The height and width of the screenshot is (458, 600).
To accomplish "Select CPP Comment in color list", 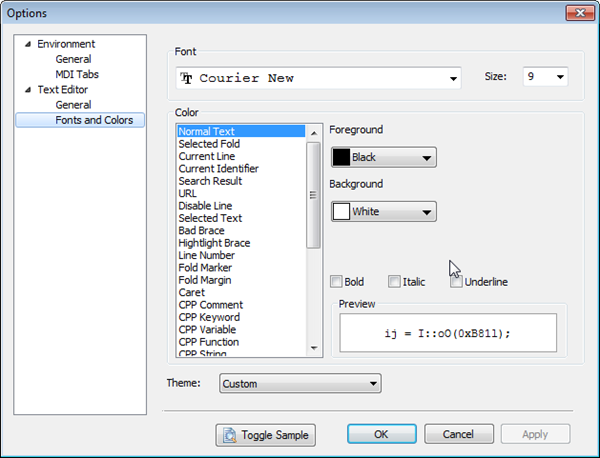I will [210, 305].
